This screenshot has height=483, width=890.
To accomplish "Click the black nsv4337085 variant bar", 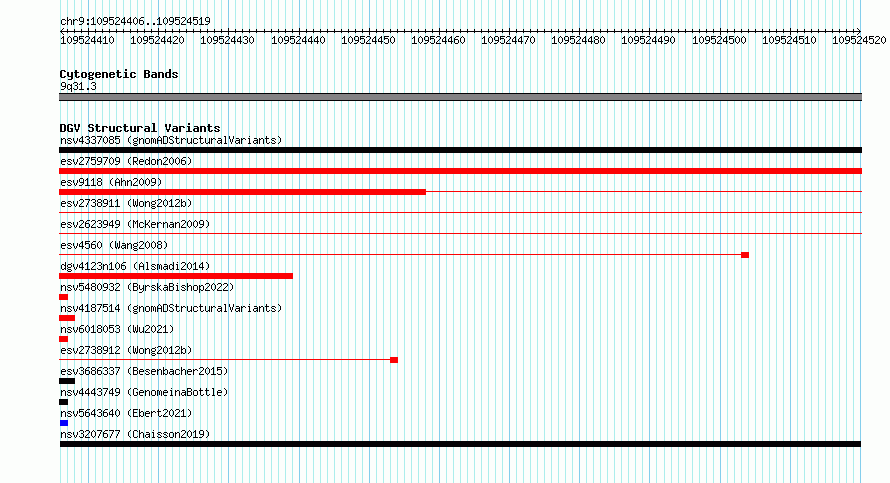I will (460, 150).
